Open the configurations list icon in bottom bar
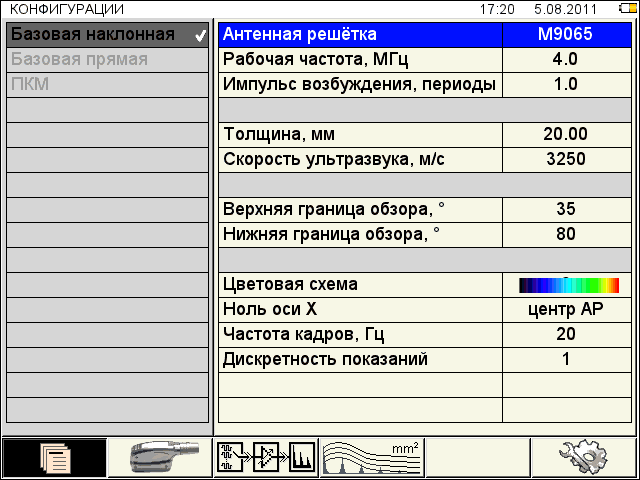 (x=54, y=458)
